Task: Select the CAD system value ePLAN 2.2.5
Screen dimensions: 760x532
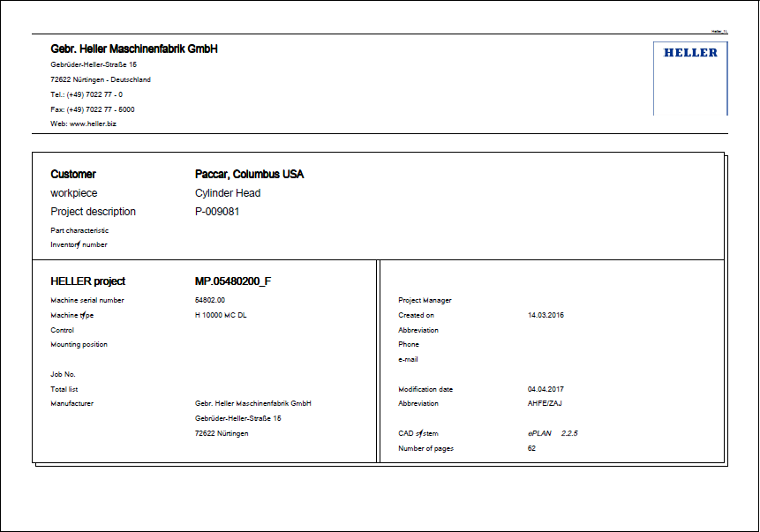Action: click(553, 434)
